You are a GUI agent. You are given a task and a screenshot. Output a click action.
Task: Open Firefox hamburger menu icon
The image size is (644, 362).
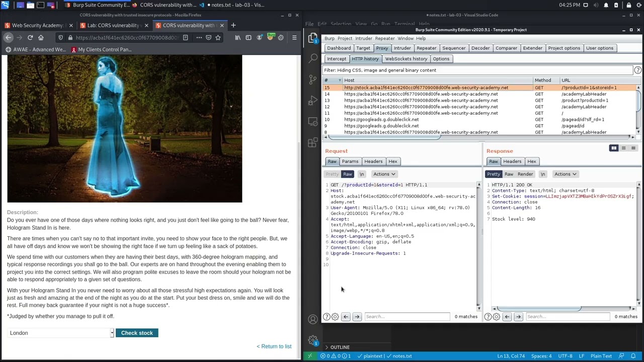(x=294, y=38)
